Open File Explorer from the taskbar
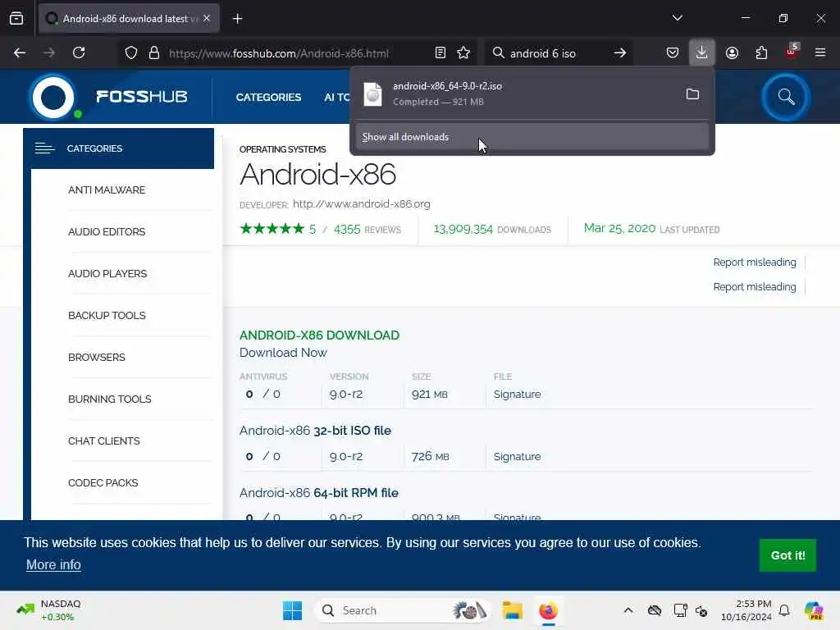 tap(513, 610)
